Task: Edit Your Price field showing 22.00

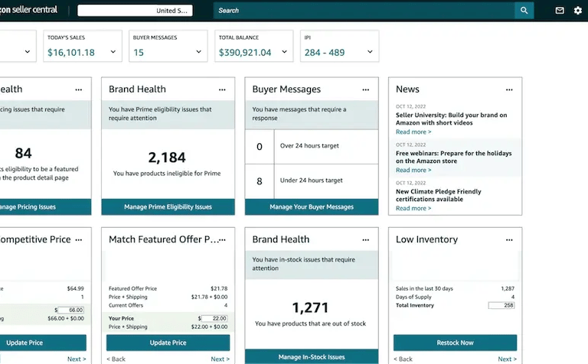Action: tap(214, 318)
